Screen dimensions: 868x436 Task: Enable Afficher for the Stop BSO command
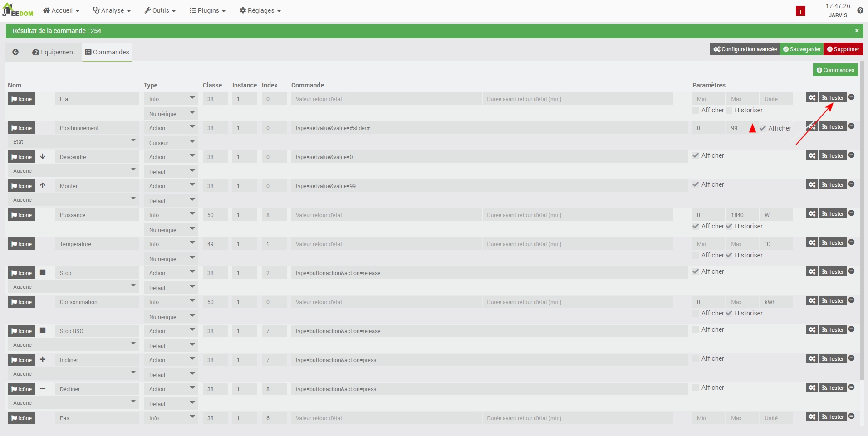click(x=696, y=329)
